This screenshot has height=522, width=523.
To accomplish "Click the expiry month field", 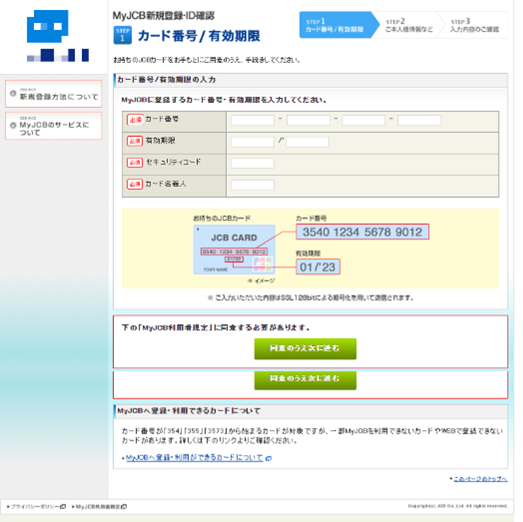I will click(253, 142).
